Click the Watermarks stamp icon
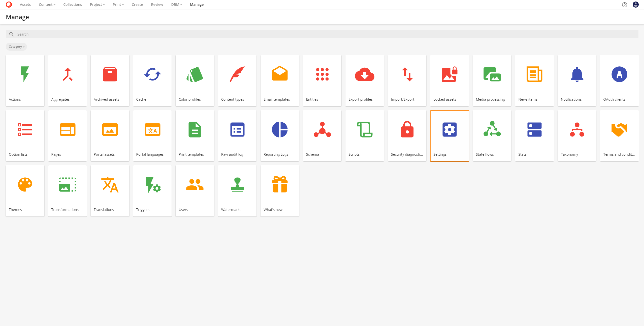The image size is (644, 326). (x=237, y=185)
